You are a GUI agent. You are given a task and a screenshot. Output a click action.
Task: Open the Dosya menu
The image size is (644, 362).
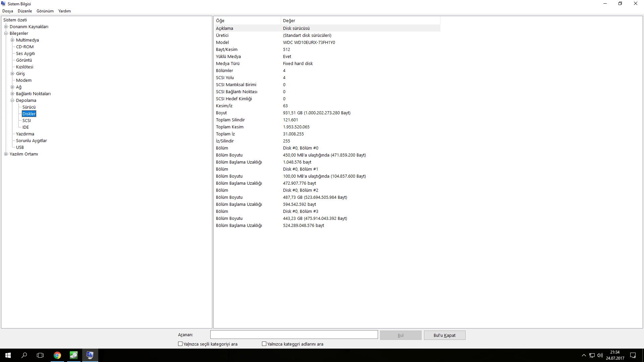coord(8,11)
